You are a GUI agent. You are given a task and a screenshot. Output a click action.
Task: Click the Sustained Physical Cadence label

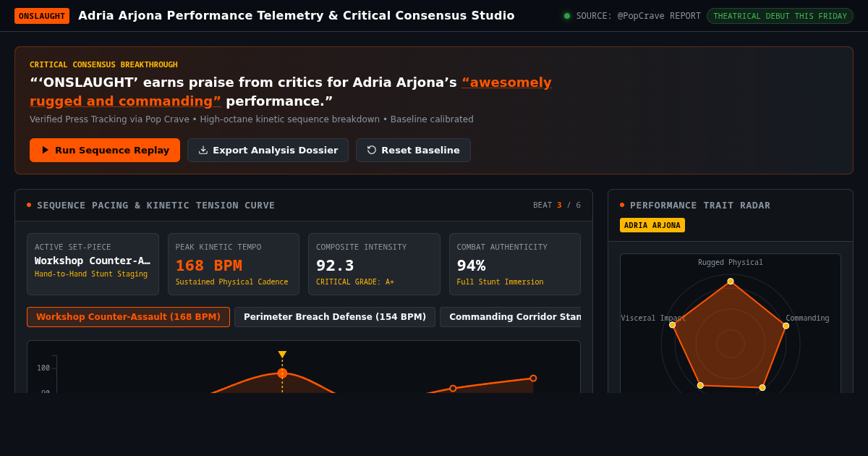pos(231,282)
